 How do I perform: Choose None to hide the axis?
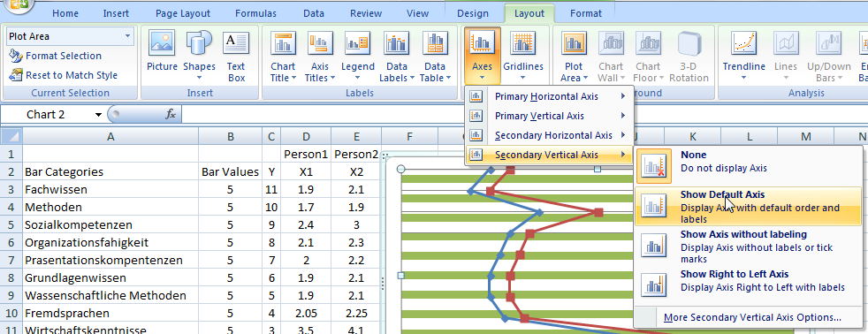[x=748, y=166]
